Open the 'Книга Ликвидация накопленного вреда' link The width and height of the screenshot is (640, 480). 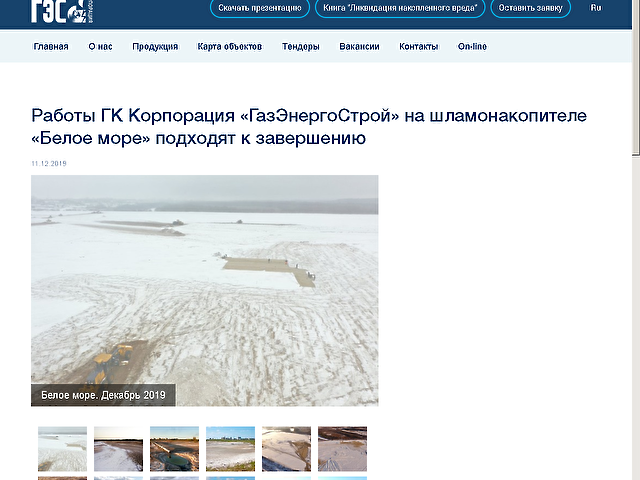coord(400,8)
